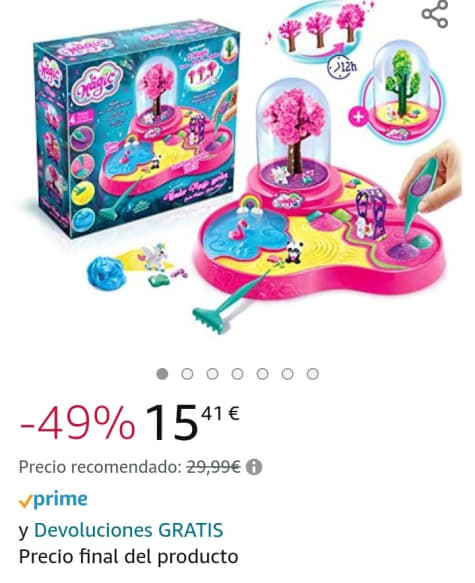
Task: Tap the green cactus dome inset picture
Action: [403, 91]
